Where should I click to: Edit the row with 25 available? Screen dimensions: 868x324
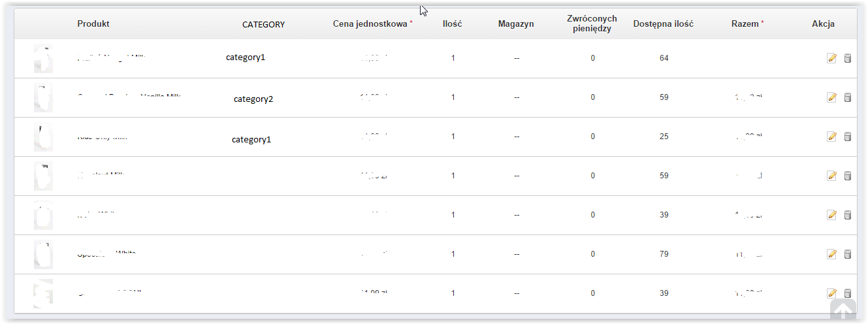pos(831,137)
